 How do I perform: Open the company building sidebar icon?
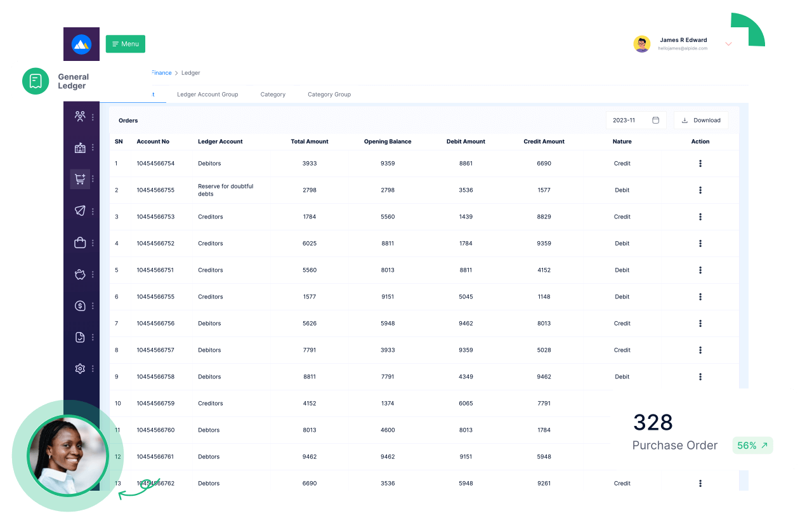80,148
